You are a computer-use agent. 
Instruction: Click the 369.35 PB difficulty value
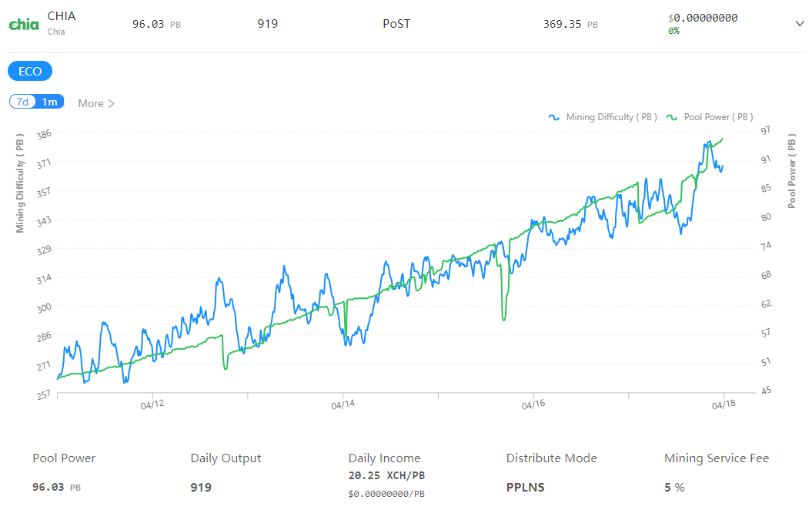570,24
